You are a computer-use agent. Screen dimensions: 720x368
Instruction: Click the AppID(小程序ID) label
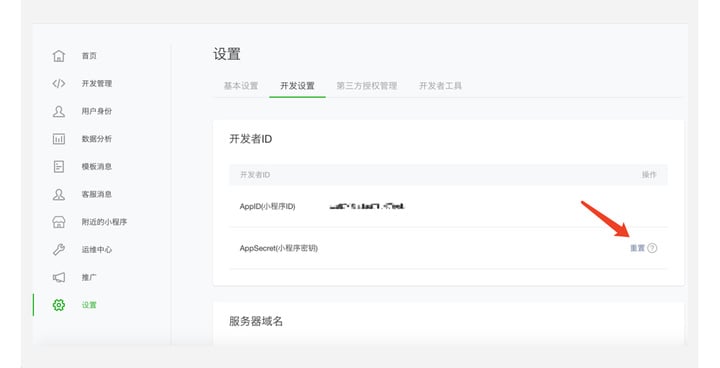[x=267, y=206]
